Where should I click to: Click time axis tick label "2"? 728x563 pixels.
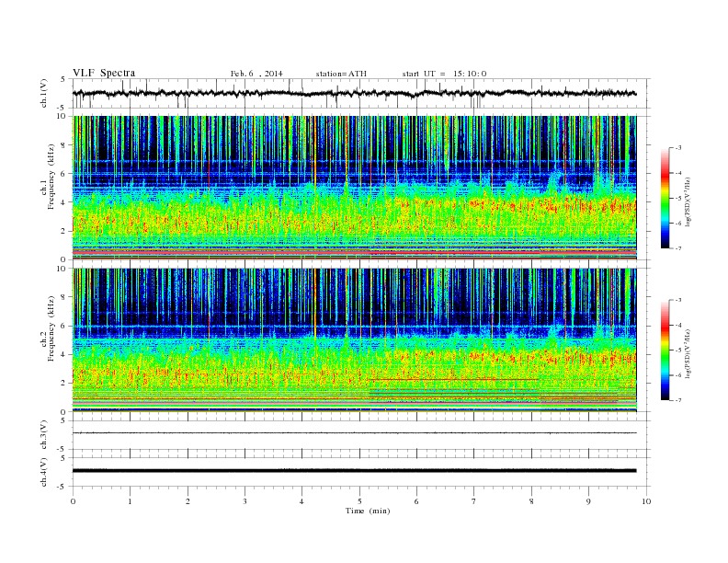tap(188, 501)
